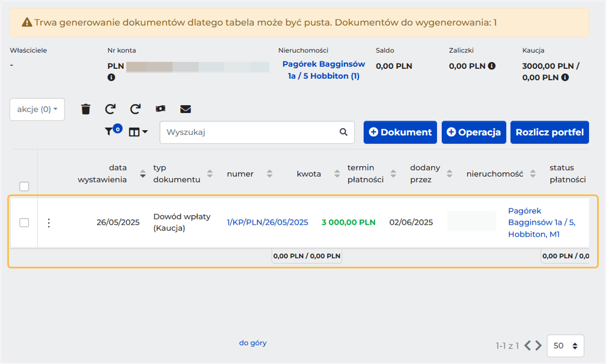Image resolution: width=606 pixels, height=364 pixels.
Task: Open the Pagórek Bagginsów 1a / 5 Hobbiton (1) link
Action: [324, 70]
